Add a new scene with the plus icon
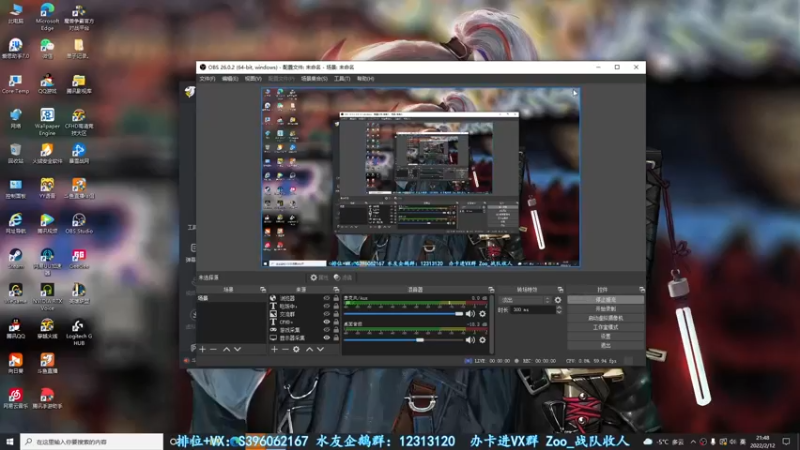The height and width of the screenshot is (450, 800). coord(203,349)
